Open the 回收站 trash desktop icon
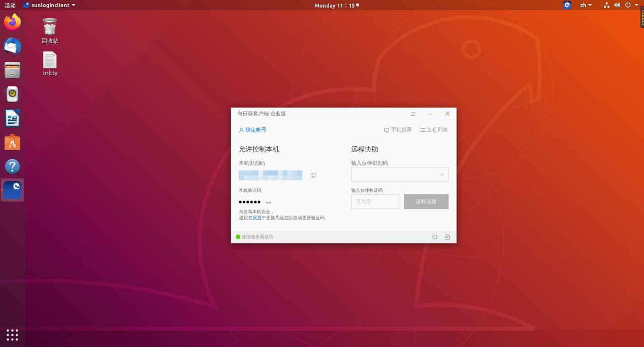Viewport: 644px width, 347px height. (x=50, y=31)
